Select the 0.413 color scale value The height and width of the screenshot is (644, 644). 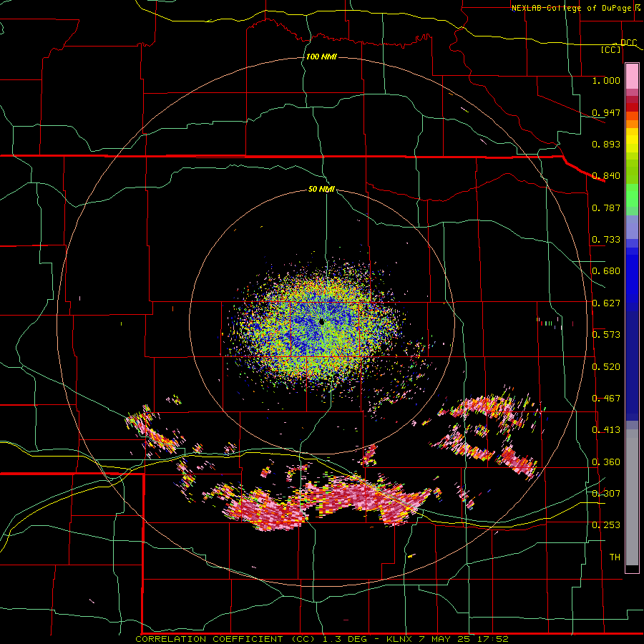(606, 430)
